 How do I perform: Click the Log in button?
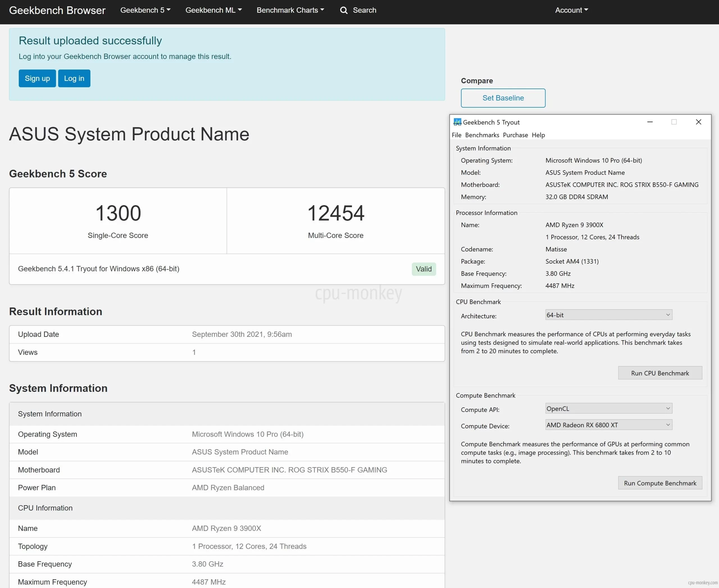(74, 78)
